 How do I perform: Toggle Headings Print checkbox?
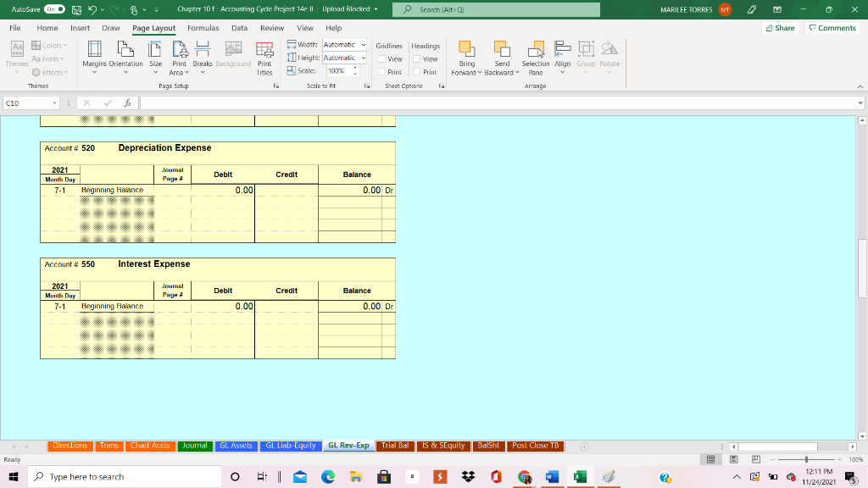[x=417, y=72]
